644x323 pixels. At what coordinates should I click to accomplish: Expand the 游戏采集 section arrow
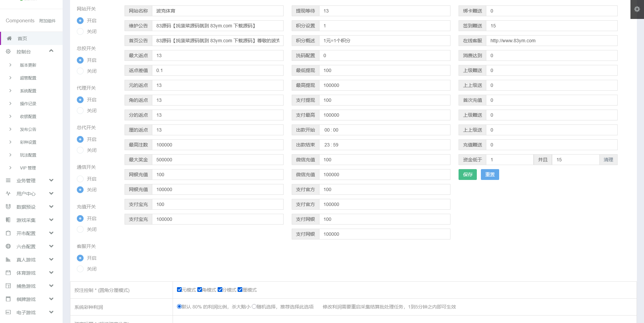[51, 220]
